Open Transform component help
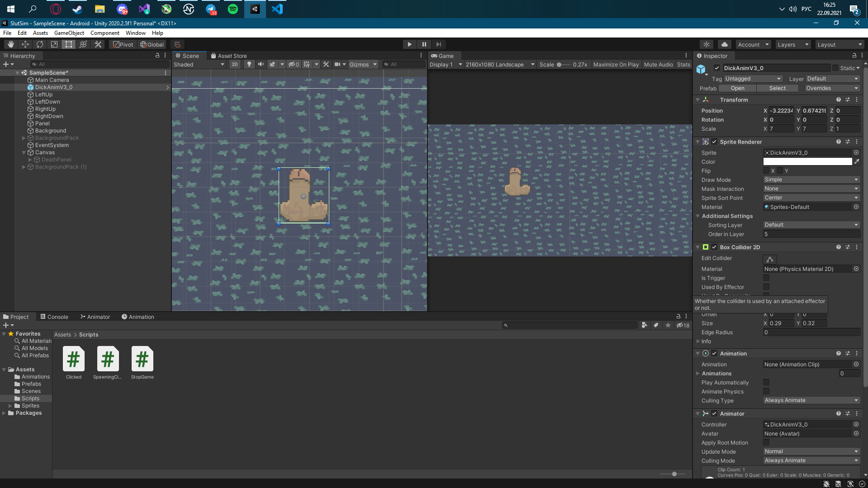The image size is (868, 488). [x=839, y=100]
